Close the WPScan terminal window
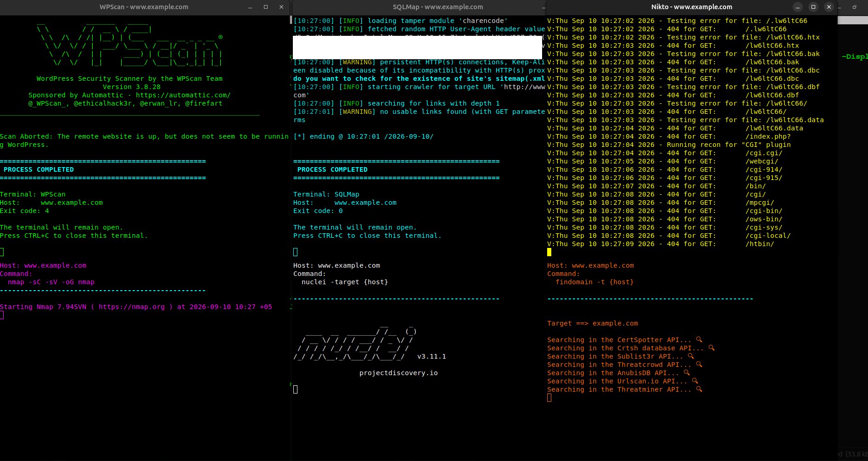Viewport: 868px width, 461px height. [x=281, y=7]
